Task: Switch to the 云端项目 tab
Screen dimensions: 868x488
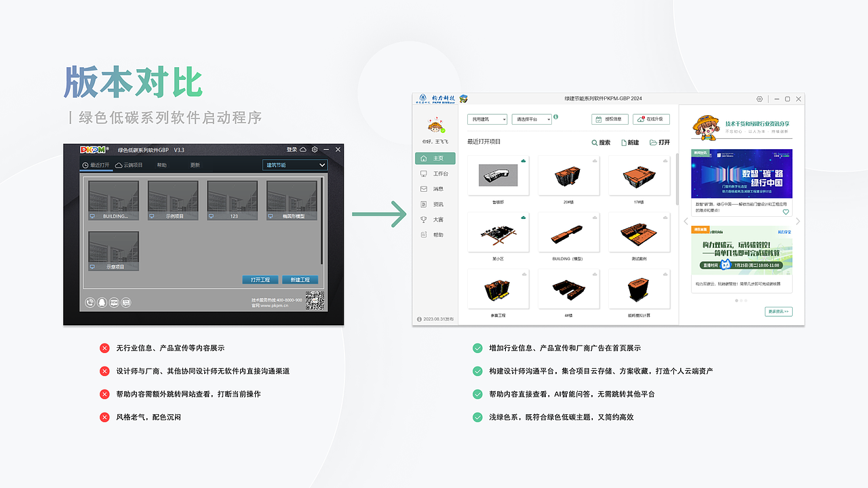Action: click(x=127, y=165)
